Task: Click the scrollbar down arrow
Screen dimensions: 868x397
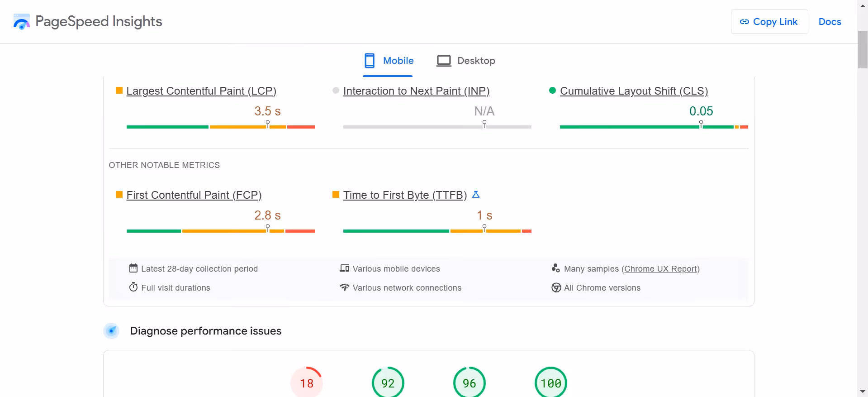Action: (863, 391)
